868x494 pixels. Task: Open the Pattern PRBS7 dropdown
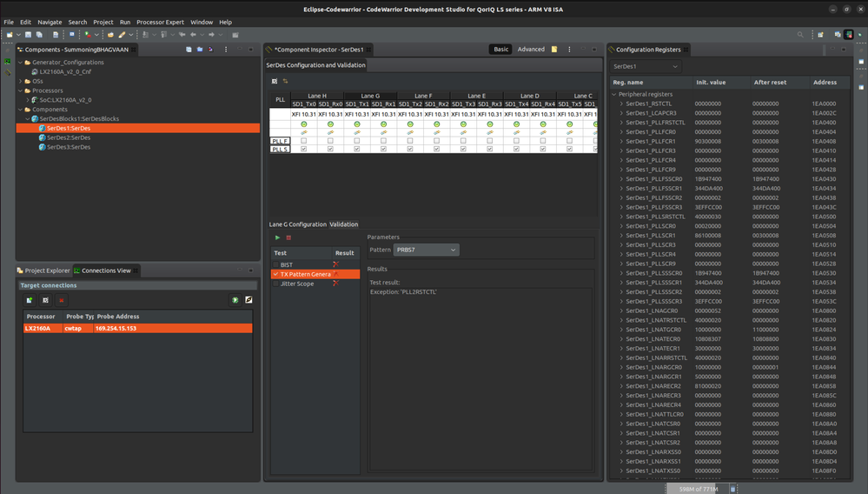(x=427, y=250)
